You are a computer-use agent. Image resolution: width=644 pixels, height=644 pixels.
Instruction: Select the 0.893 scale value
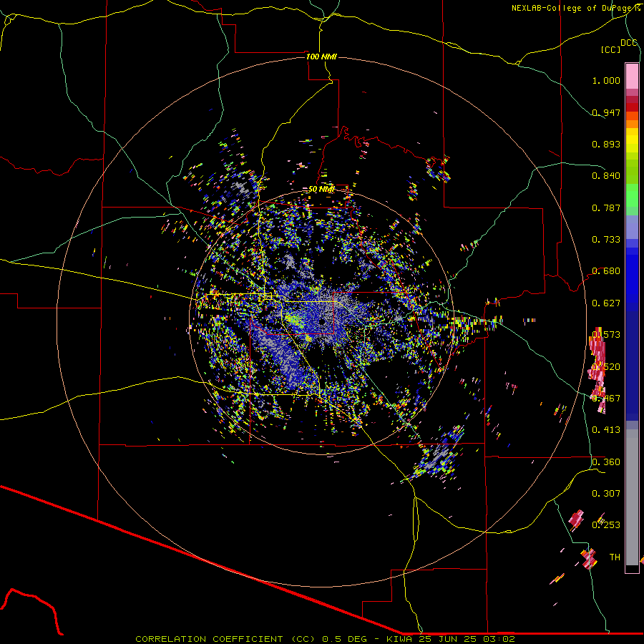pyautogui.click(x=606, y=144)
